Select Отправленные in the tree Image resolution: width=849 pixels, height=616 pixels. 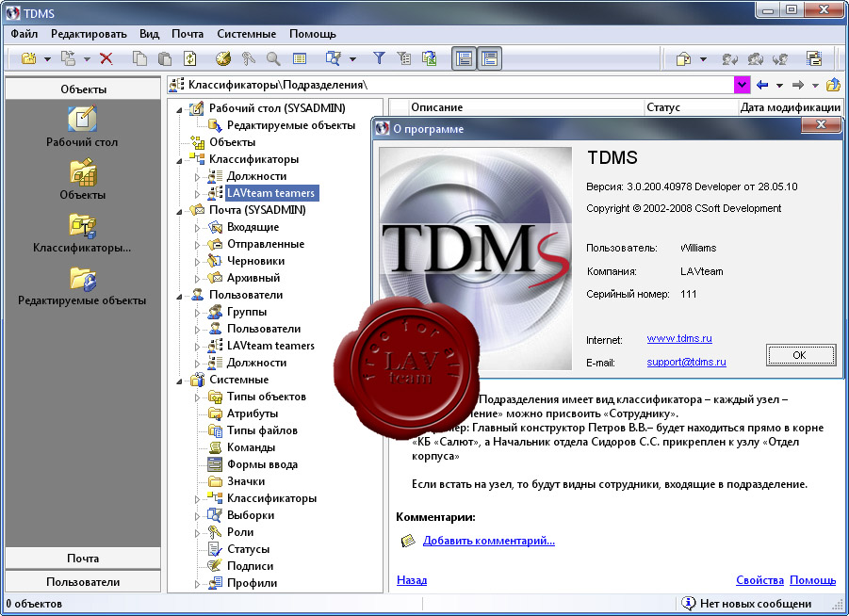click(x=266, y=244)
